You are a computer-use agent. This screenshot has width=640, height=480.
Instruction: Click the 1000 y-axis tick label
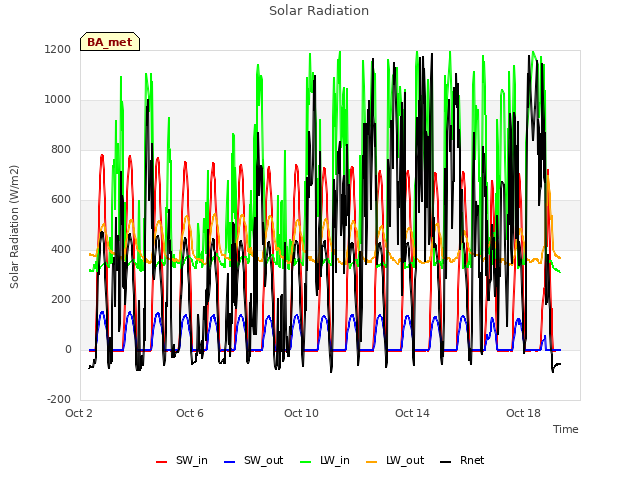[x=58, y=100]
